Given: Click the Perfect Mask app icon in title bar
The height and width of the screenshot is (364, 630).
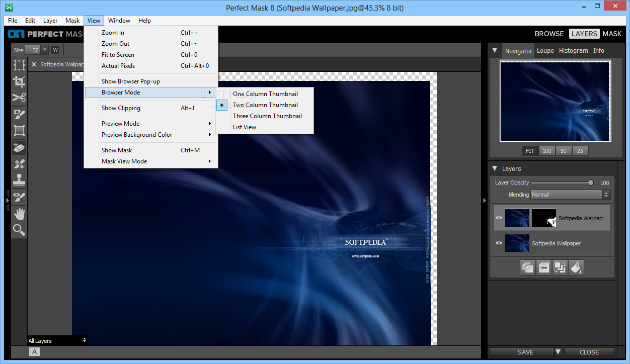Looking at the screenshot, I should tap(8, 8).
